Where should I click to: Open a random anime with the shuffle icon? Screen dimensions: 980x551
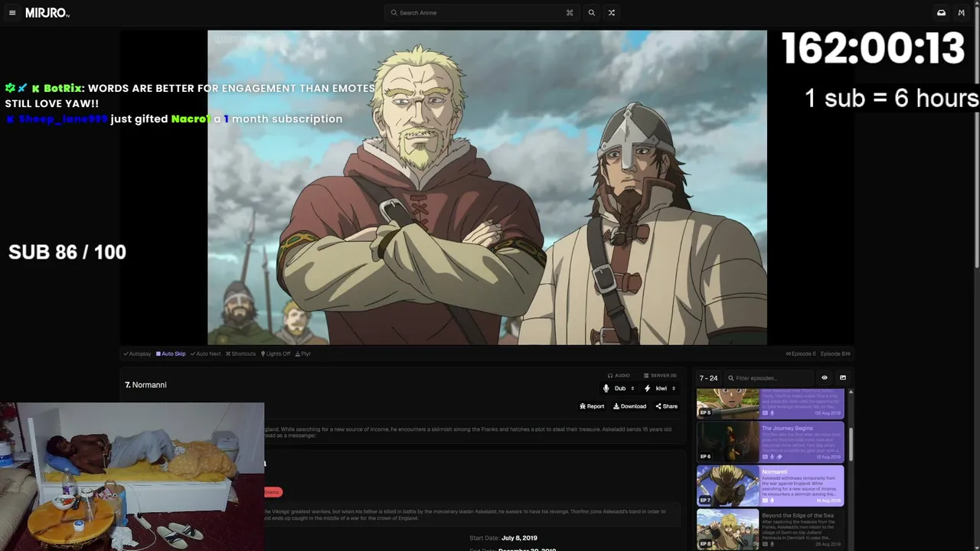(611, 13)
